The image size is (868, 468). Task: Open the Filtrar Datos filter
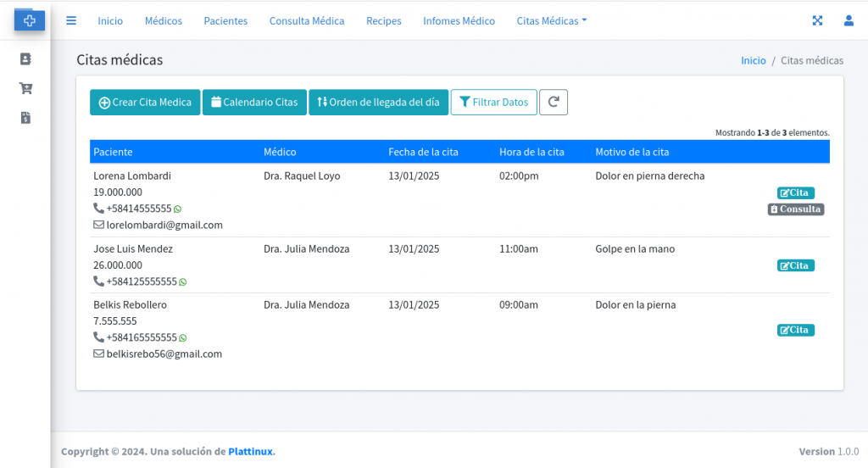pyautogui.click(x=493, y=103)
